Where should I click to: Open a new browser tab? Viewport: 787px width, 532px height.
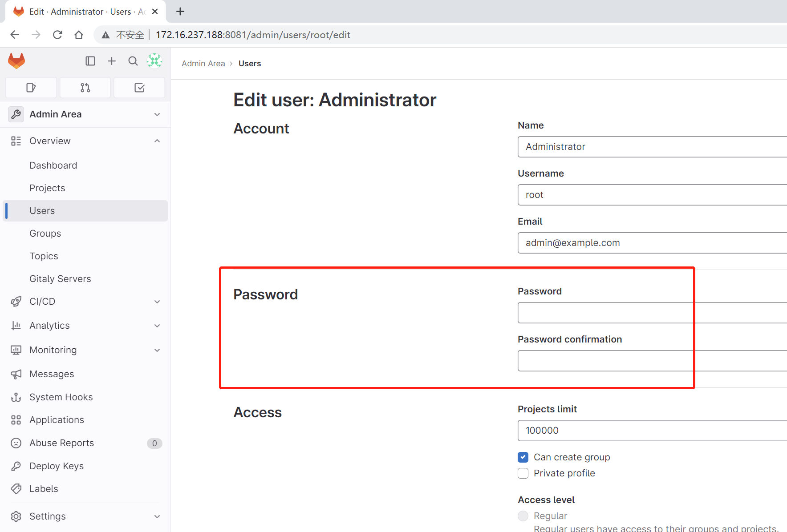coord(180,12)
